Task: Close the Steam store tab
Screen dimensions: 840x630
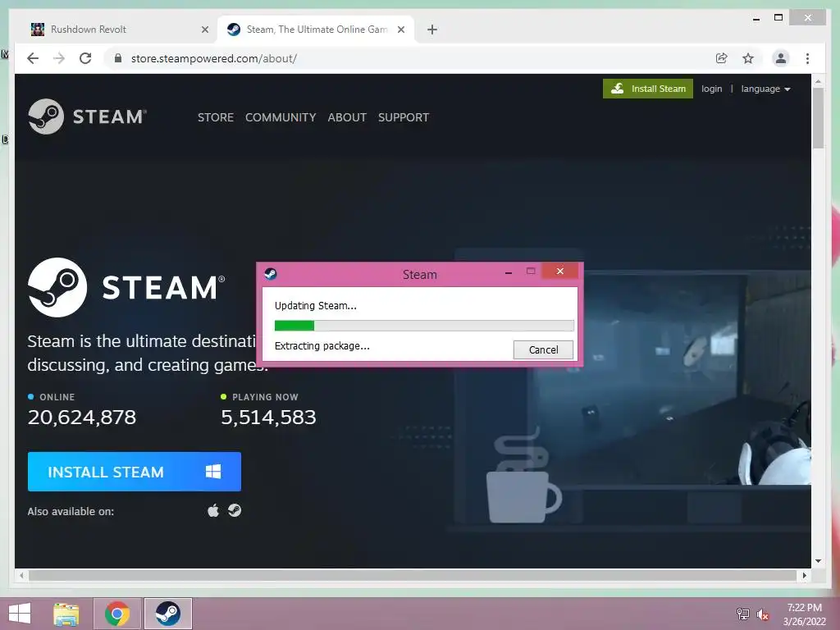Action: point(400,30)
